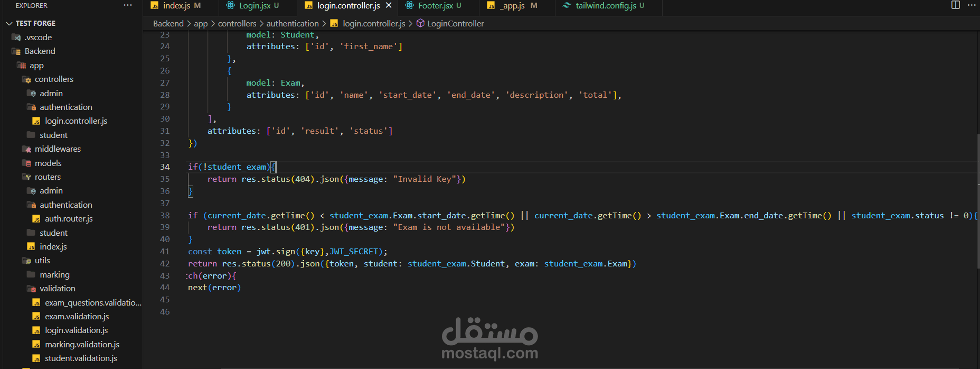The height and width of the screenshot is (369, 980).
Task: Open editor more actions ellipsis
Action: 972,5
